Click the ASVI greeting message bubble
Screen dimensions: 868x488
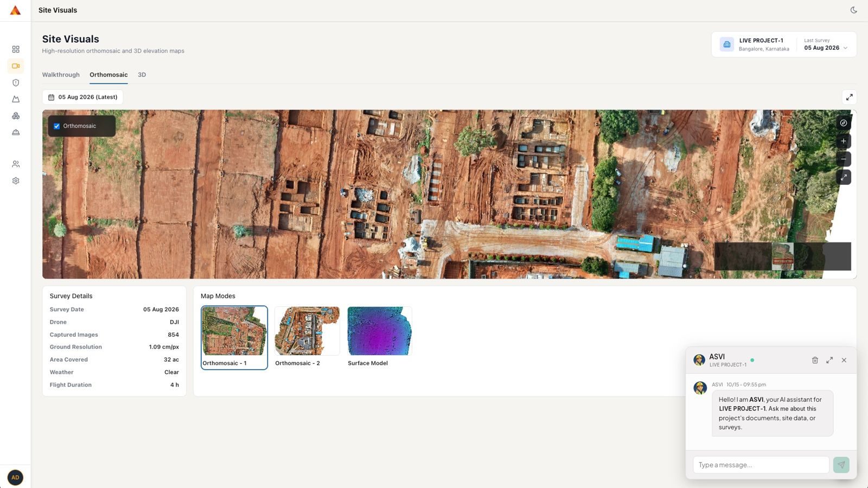coord(773,413)
